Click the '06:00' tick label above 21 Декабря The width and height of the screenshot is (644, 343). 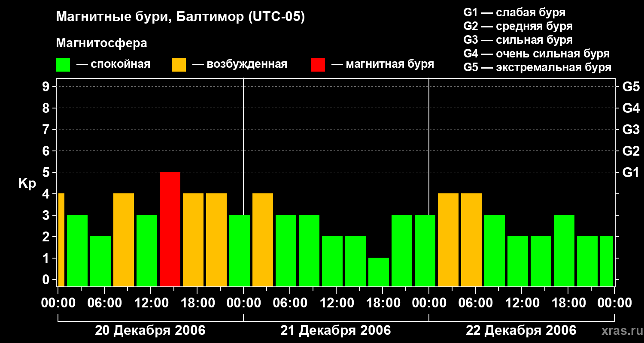290,303
